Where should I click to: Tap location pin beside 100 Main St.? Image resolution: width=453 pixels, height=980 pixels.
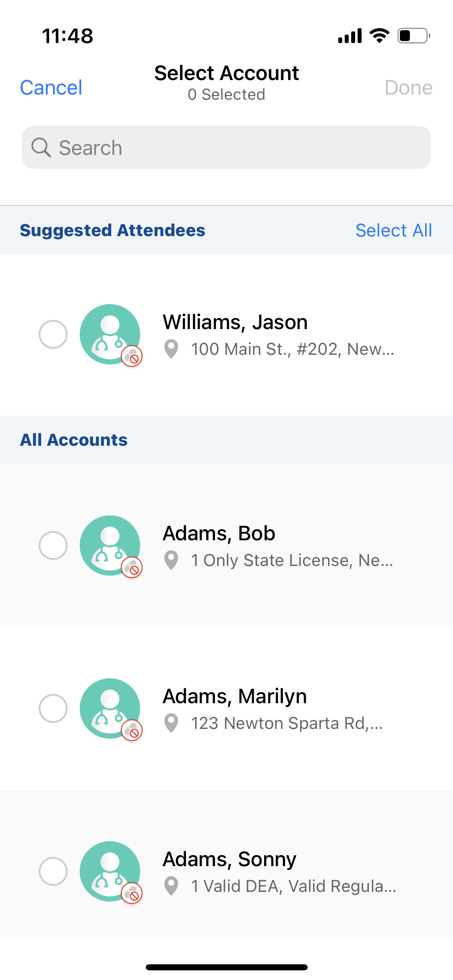click(172, 349)
